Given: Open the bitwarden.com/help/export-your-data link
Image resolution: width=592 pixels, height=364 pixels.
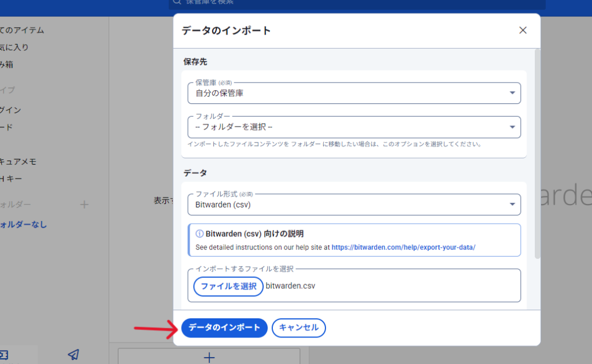Looking at the screenshot, I should click(x=403, y=247).
